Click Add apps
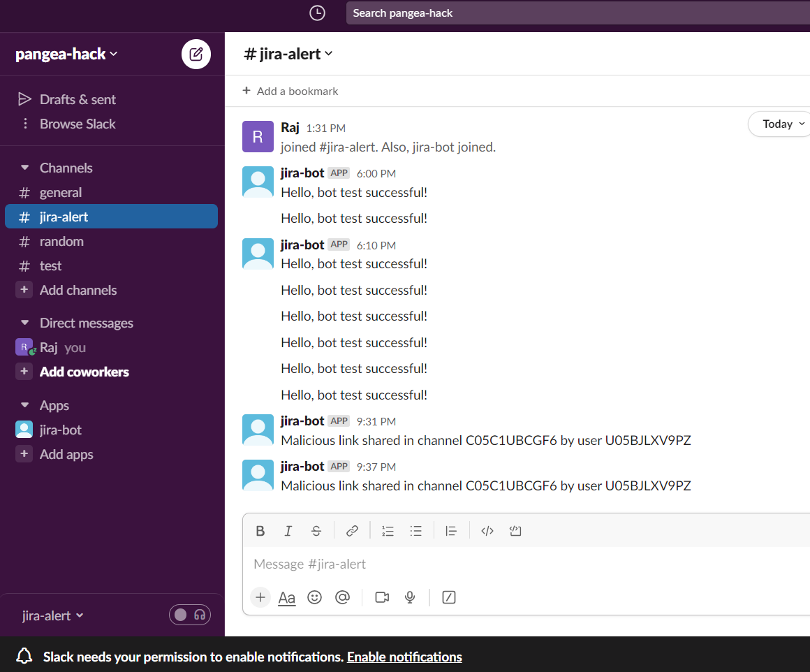The image size is (810, 672). click(x=66, y=454)
